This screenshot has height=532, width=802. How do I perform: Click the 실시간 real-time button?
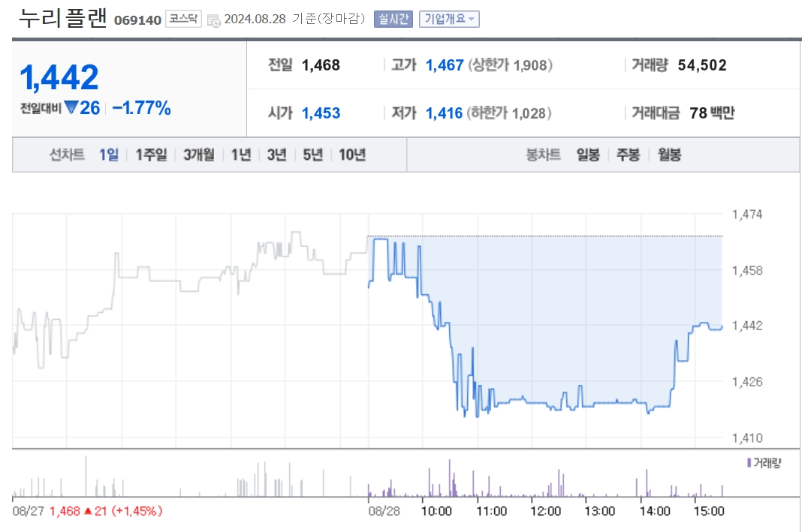click(393, 20)
